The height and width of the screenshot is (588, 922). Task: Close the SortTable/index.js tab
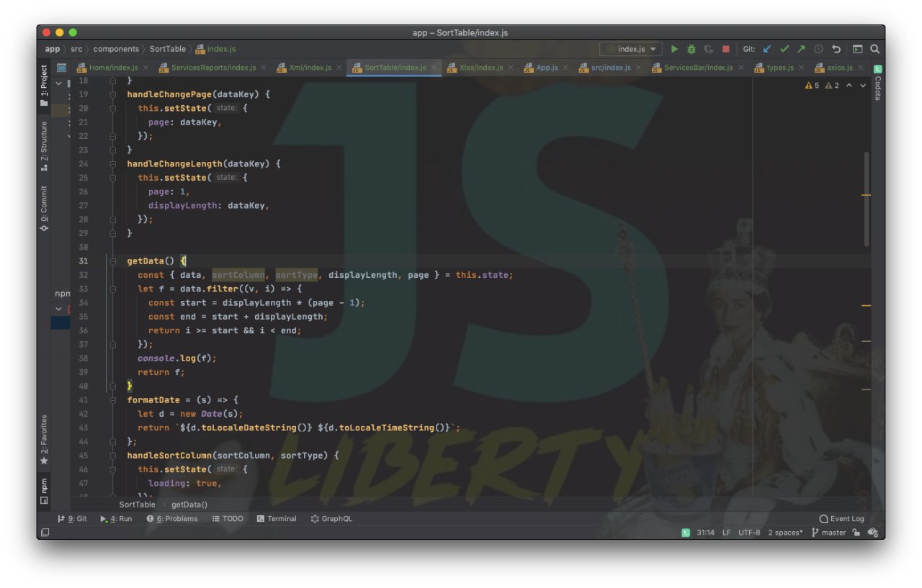[434, 68]
